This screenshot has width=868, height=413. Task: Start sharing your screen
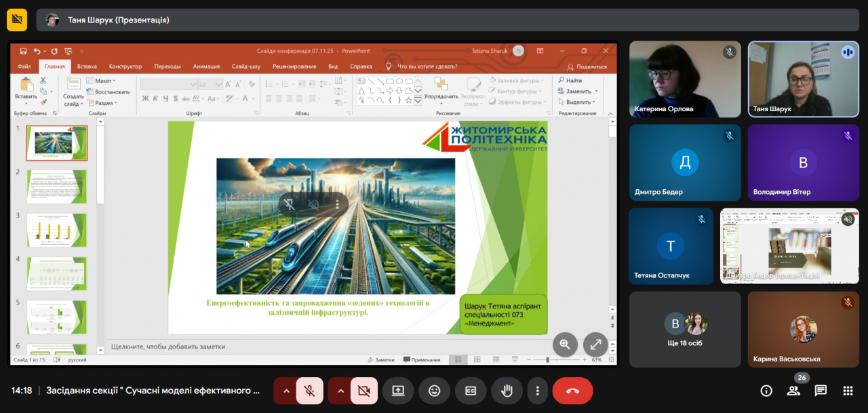tap(398, 391)
